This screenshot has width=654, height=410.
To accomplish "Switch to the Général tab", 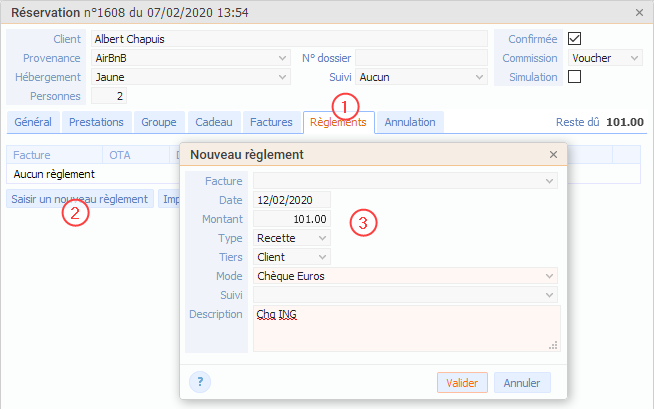I will 32,122.
